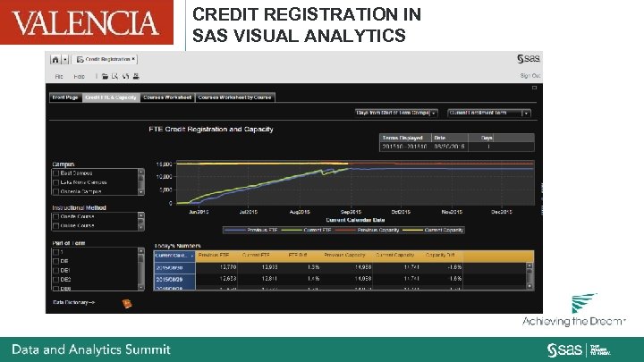The image size is (644, 362).
Task: Click the SAS logo in application header
Action: 529,59
